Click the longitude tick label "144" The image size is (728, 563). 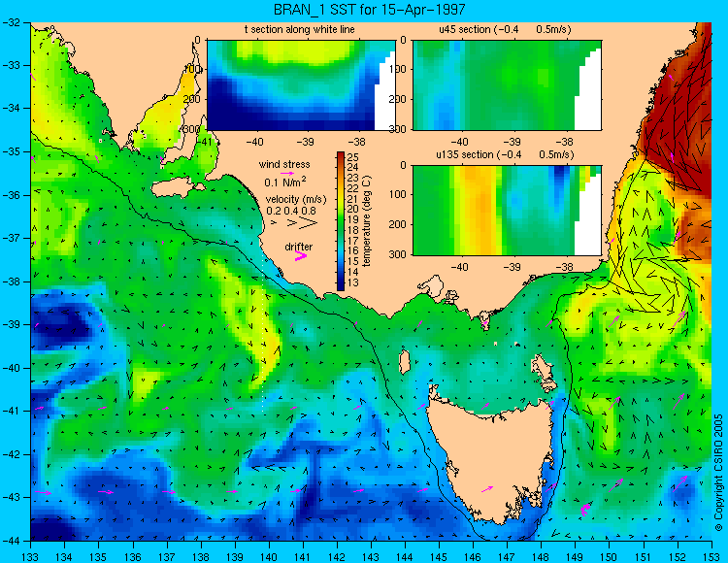(x=405, y=557)
